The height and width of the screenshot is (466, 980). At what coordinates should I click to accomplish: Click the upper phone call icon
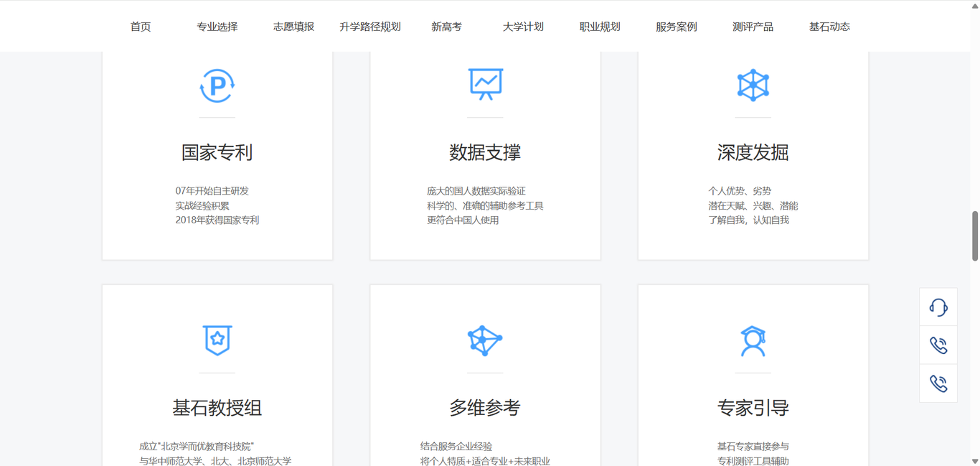tap(938, 345)
